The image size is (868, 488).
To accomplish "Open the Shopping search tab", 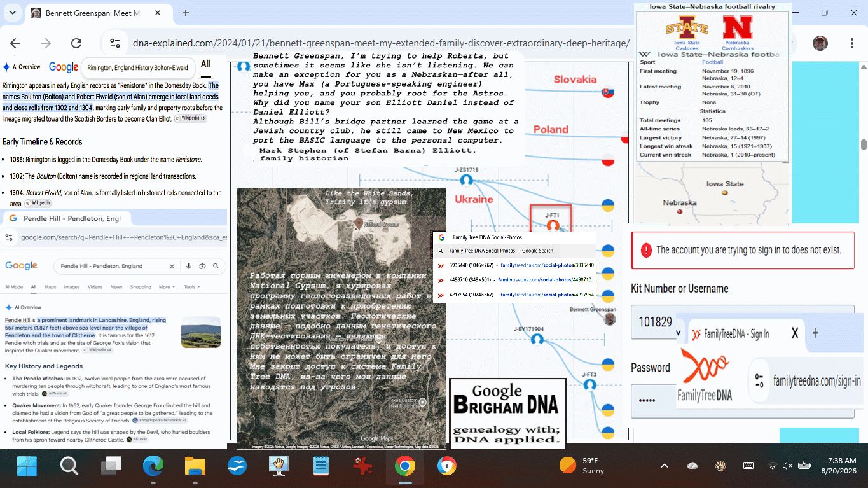I will 141,287.
